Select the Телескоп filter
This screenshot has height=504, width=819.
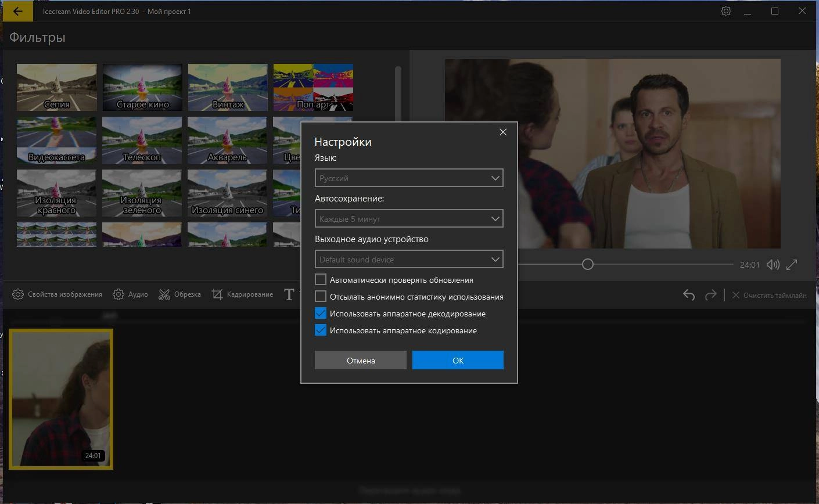(x=142, y=140)
